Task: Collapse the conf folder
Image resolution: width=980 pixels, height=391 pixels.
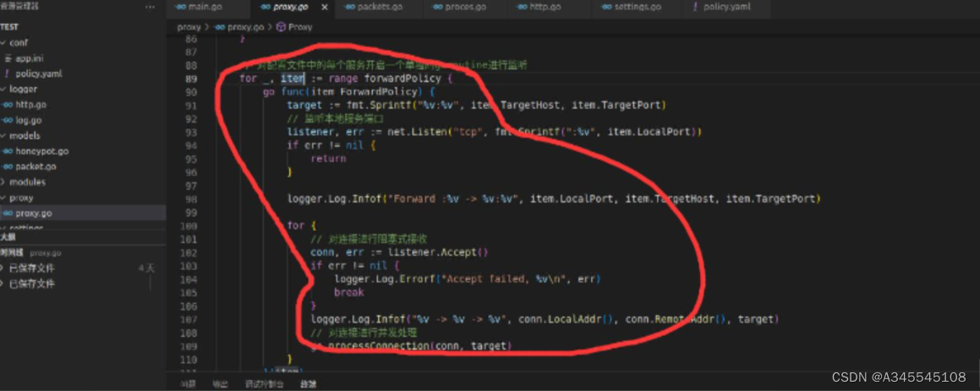Action: pyautogui.click(x=19, y=42)
